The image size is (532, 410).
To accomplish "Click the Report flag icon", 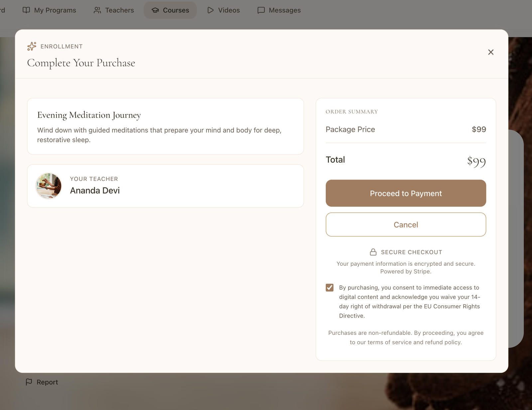I will (29, 382).
